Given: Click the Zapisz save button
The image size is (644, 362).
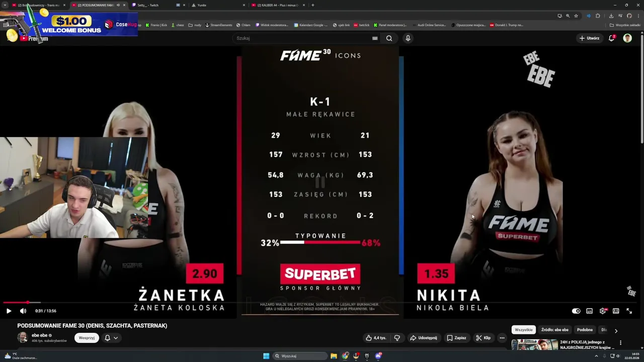Looking at the screenshot, I should click(x=457, y=338).
